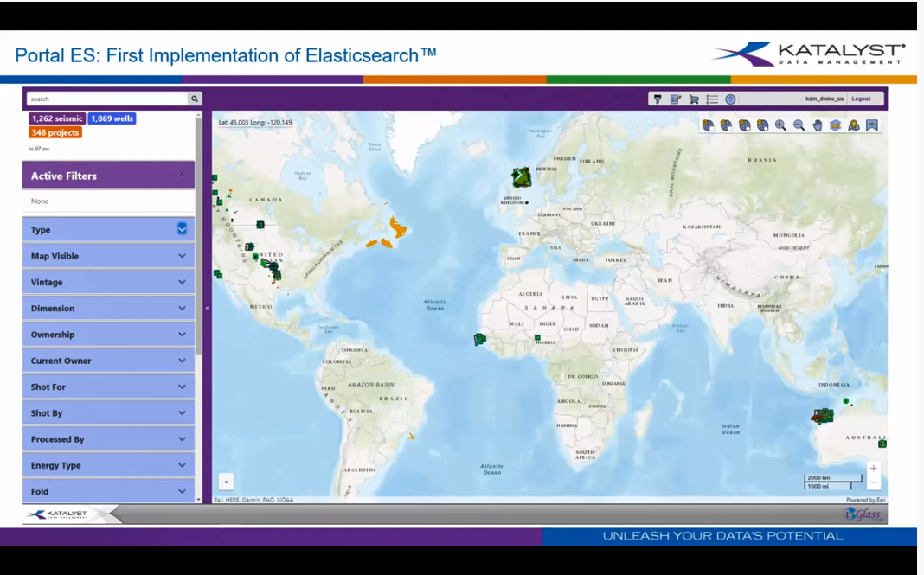Open the filter funnel icon in the header
Screen dimensions: 924x575
click(657, 99)
